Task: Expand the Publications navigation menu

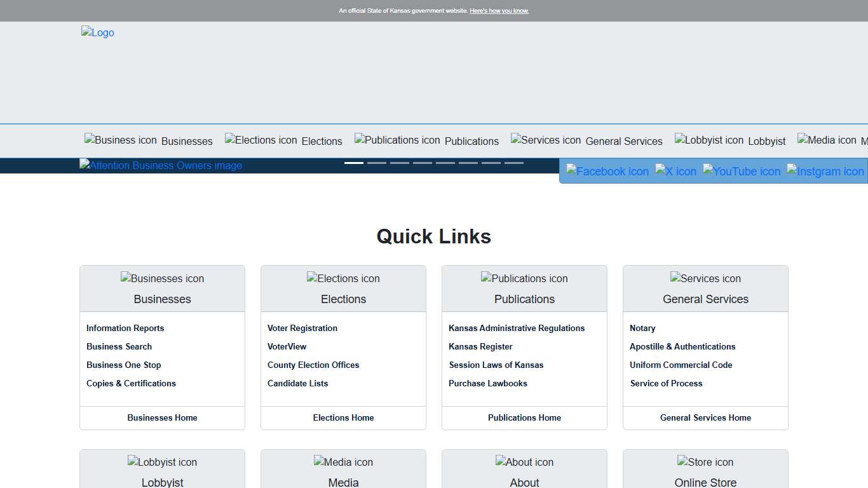Action: tap(426, 140)
